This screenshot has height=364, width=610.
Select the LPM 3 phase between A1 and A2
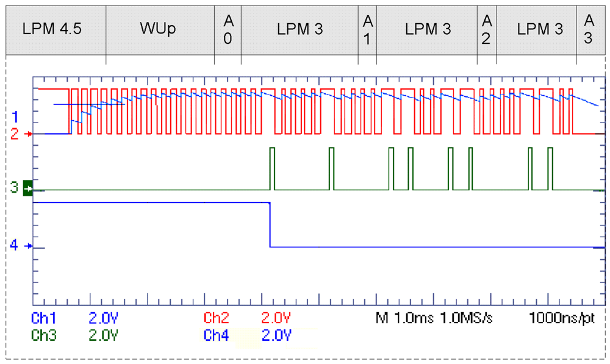click(428, 29)
